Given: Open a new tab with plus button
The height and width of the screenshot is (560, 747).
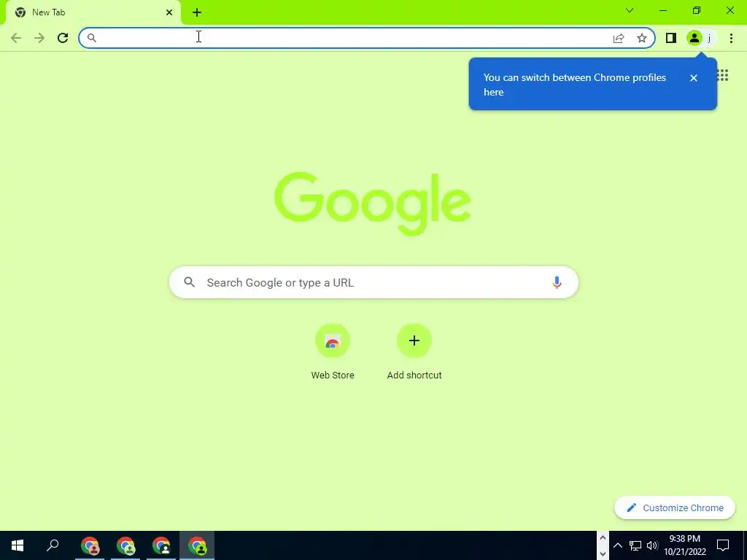Looking at the screenshot, I should click(x=197, y=12).
